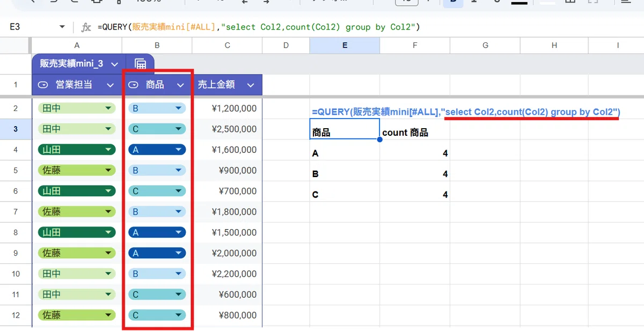Select column H header
The height and width of the screenshot is (331, 644).
pos(555,45)
